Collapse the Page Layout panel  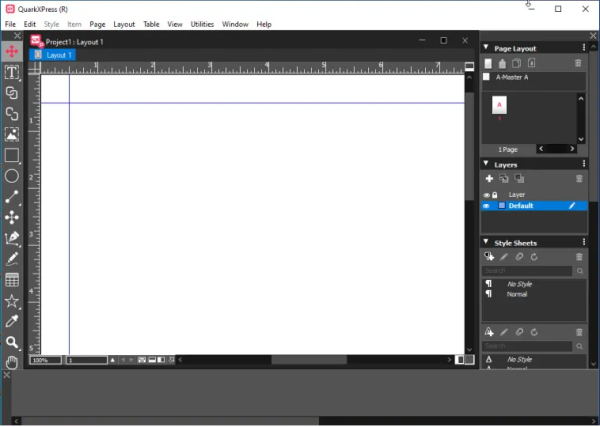pos(486,47)
